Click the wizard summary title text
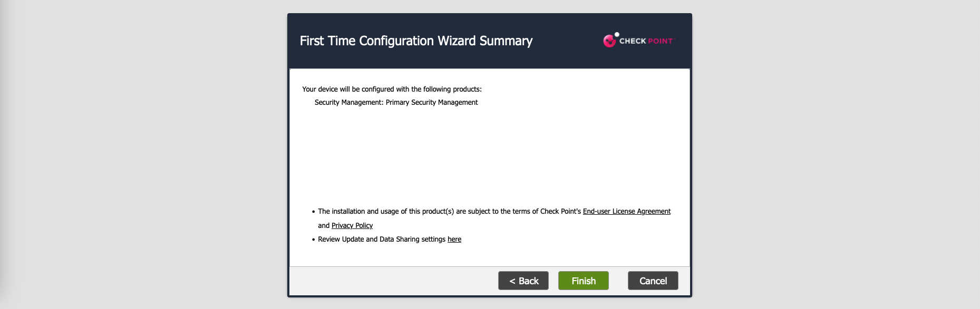The height and width of the screenshot is (309, 980). click(x=416, y=41)
